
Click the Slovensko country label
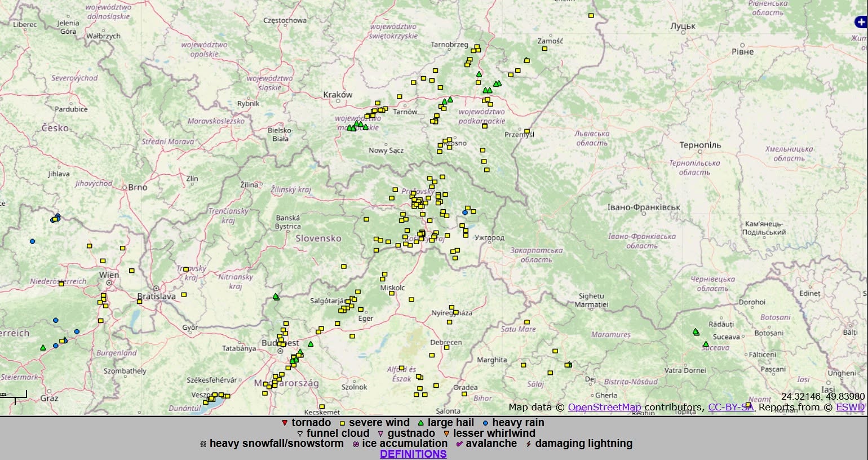tap(318, 238)
